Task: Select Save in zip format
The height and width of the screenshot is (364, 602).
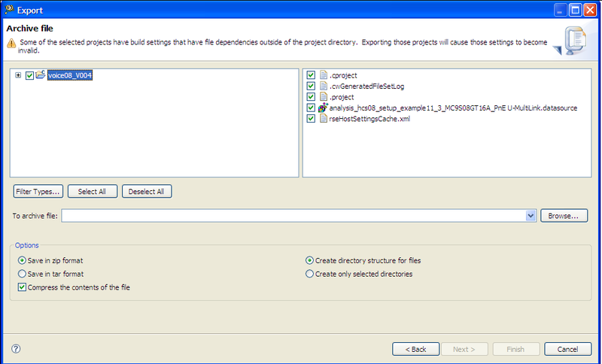Action: point(22,260)
